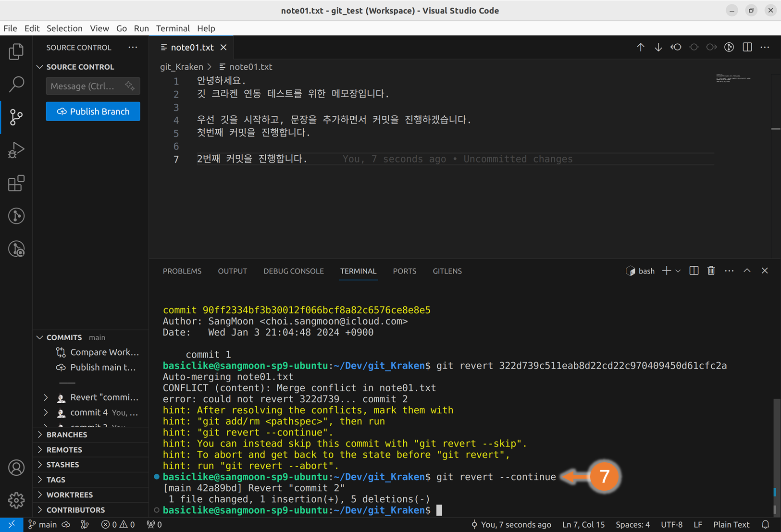This screenshot has height=532, width=781.
Task: Open the Plain Text language mode selector
Action: tap(731, 525)
